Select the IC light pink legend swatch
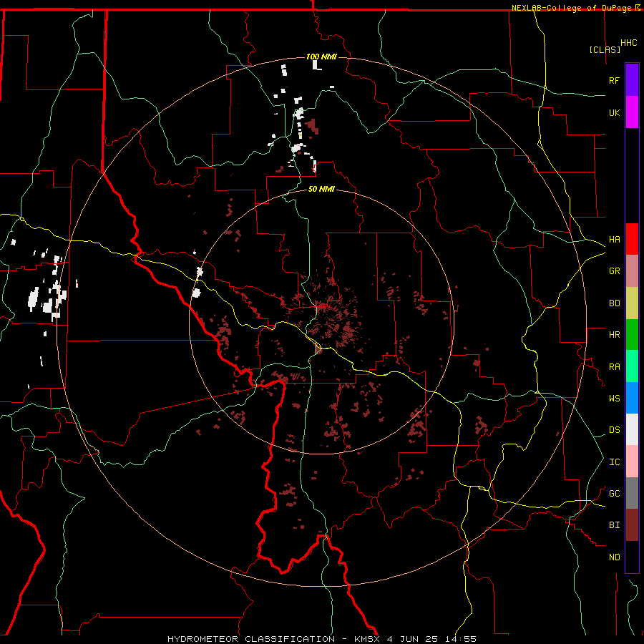Viewport: 644px width, 644px height. (x=632, y=462)
